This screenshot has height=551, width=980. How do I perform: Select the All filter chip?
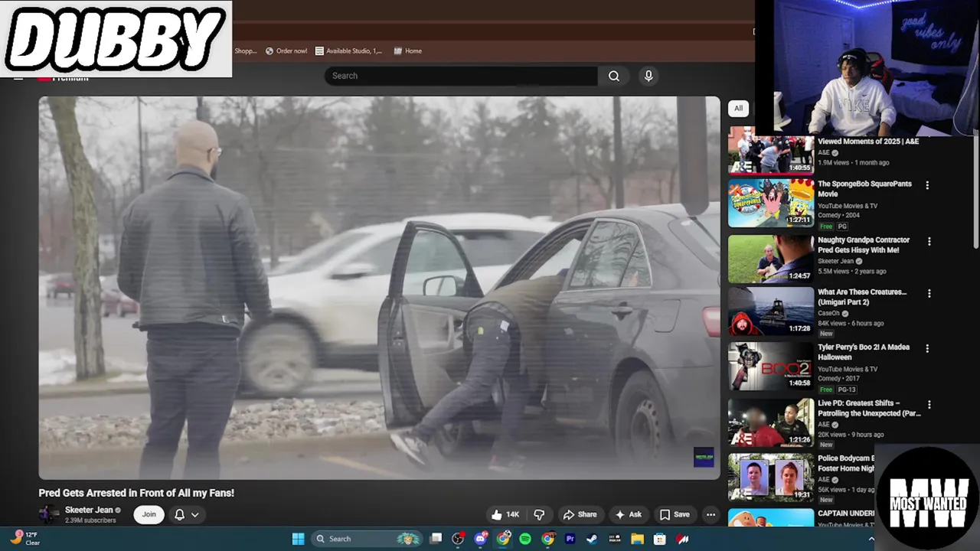tap(738, 108)
